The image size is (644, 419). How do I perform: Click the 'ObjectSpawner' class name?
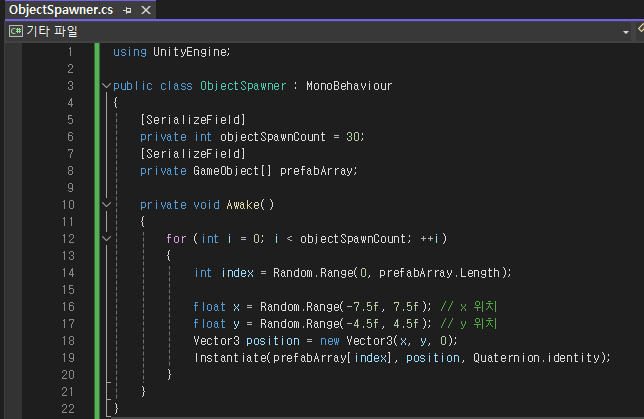coord(243,85)
